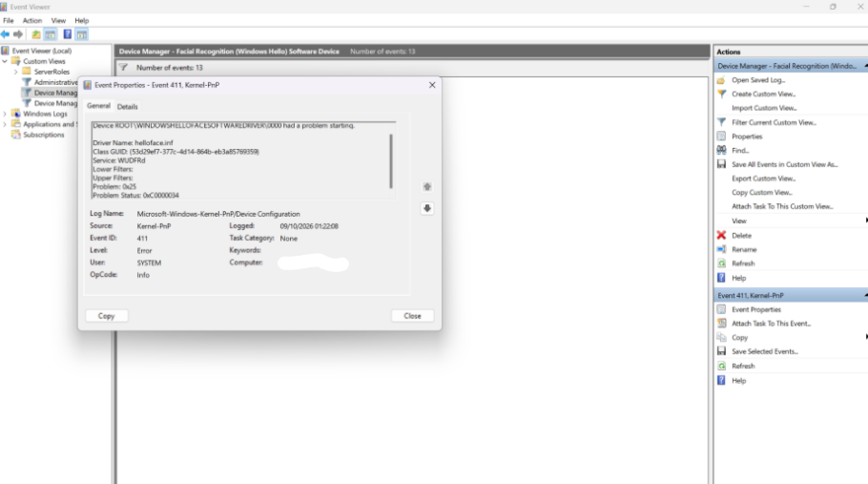
Task: Select Subscriptions in the tree
Action: click(x=43, y=136)
